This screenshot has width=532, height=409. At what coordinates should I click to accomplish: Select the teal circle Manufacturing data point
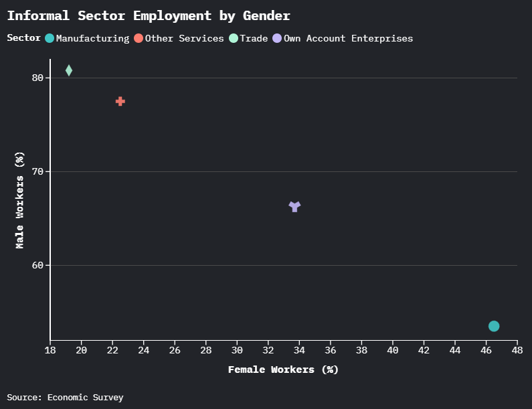coord(494,326)
